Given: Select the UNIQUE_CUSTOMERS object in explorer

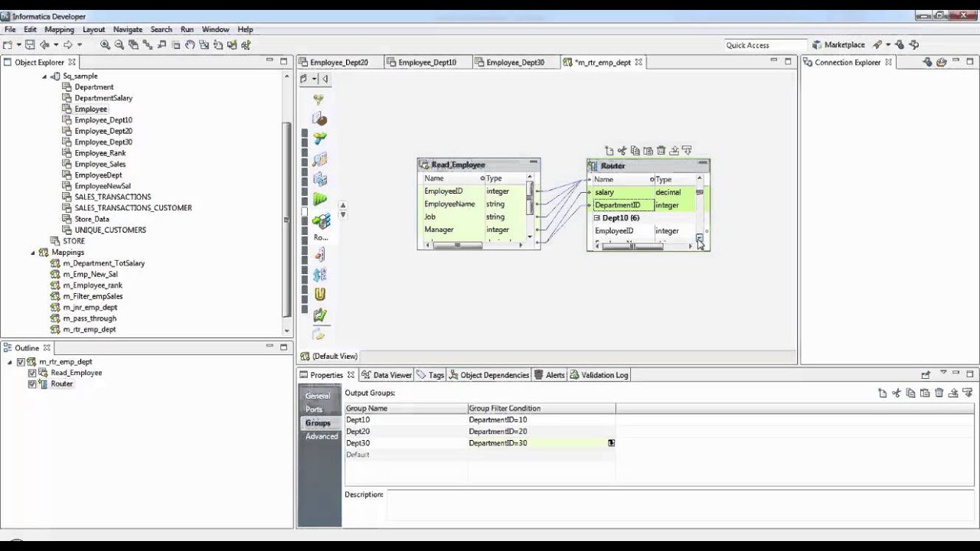Looking at the screenshot, I should coord(110,230).
